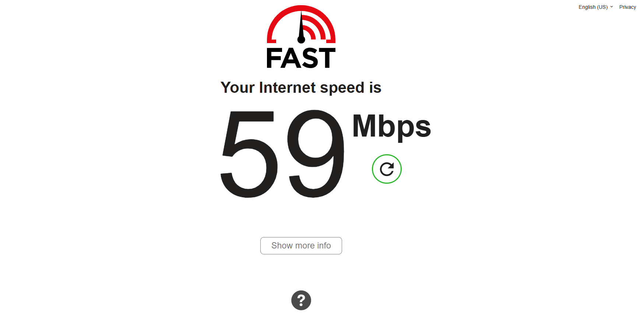Click the Mbps unit label
644x321 pixels.
click(391, 126)
